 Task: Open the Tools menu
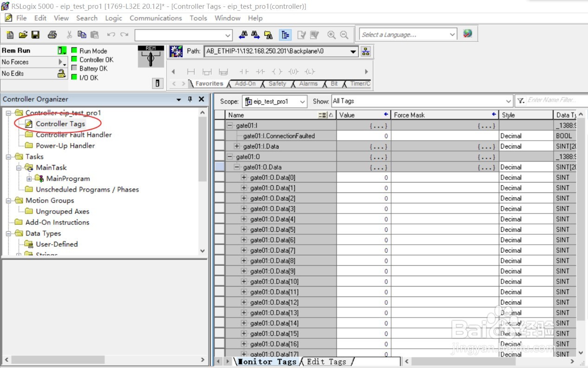tap(198, 18)
